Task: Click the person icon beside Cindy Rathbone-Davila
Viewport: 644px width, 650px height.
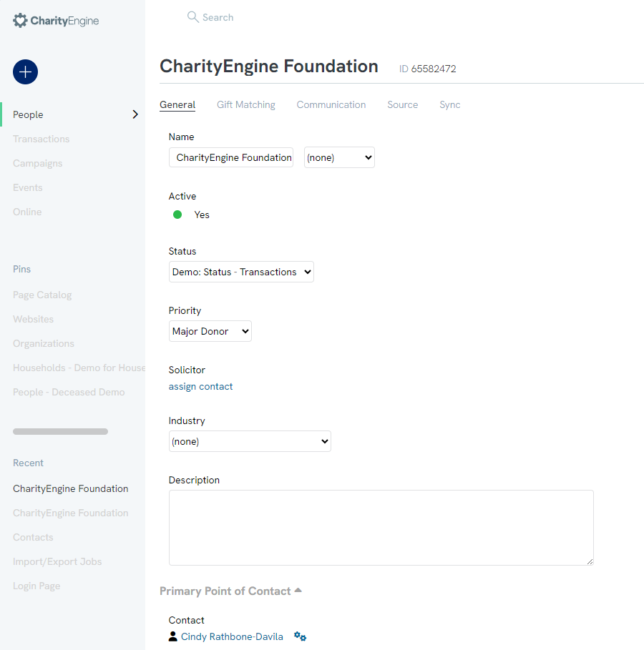Action: (x=173, y=636)
